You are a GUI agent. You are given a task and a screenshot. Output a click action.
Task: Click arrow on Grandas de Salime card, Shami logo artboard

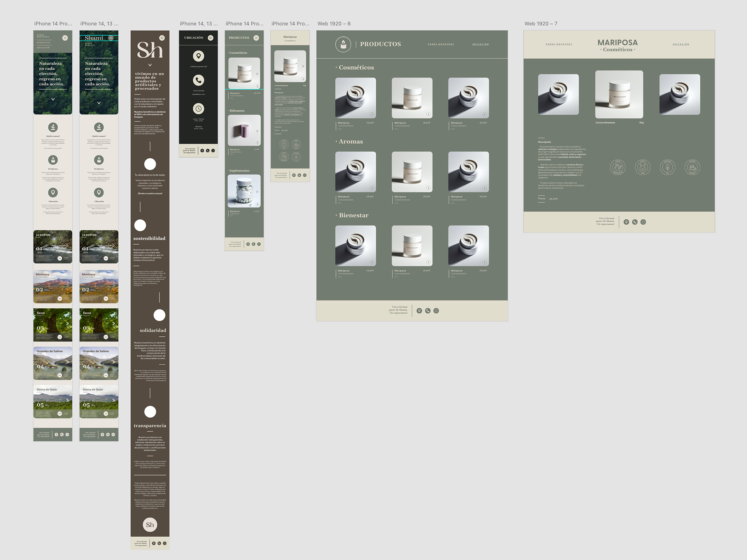(114, 362)
